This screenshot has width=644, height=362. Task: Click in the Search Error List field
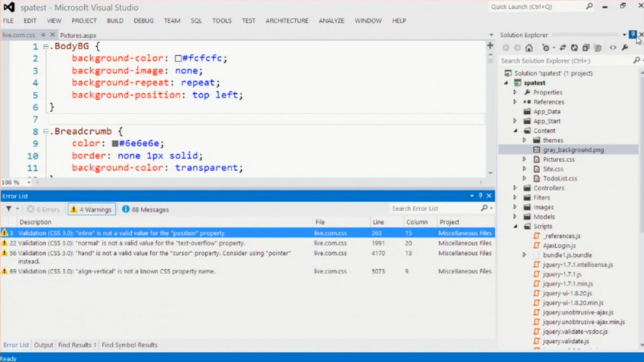click(x=434, y=208)
